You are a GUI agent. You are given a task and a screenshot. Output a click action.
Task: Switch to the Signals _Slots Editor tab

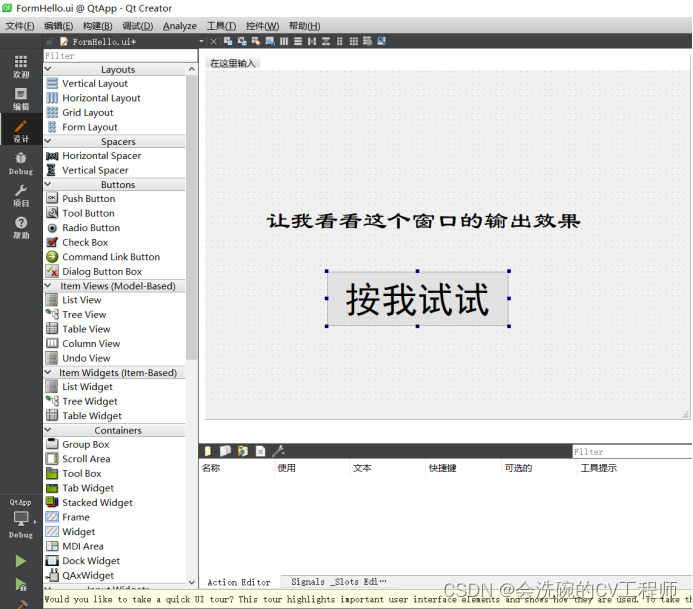pos(338,582)
